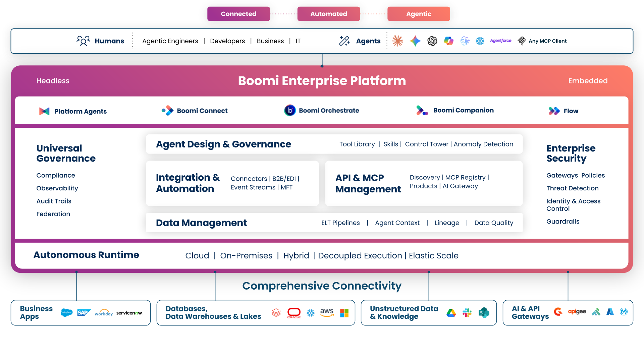
Task: Click the Microsoft four-square logo
Action: coord(344,313)
